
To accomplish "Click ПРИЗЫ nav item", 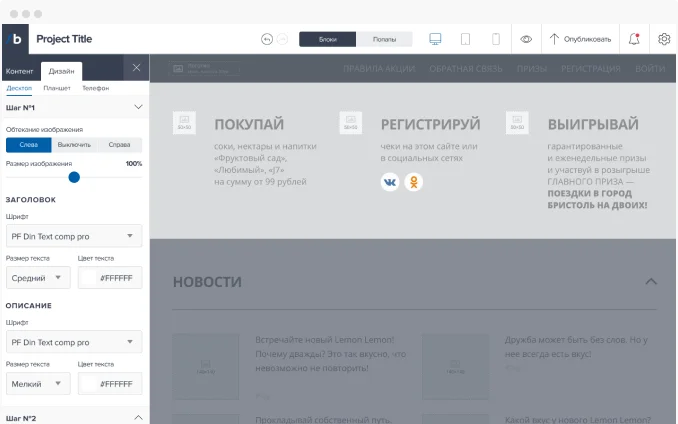I will click(532, 69).
